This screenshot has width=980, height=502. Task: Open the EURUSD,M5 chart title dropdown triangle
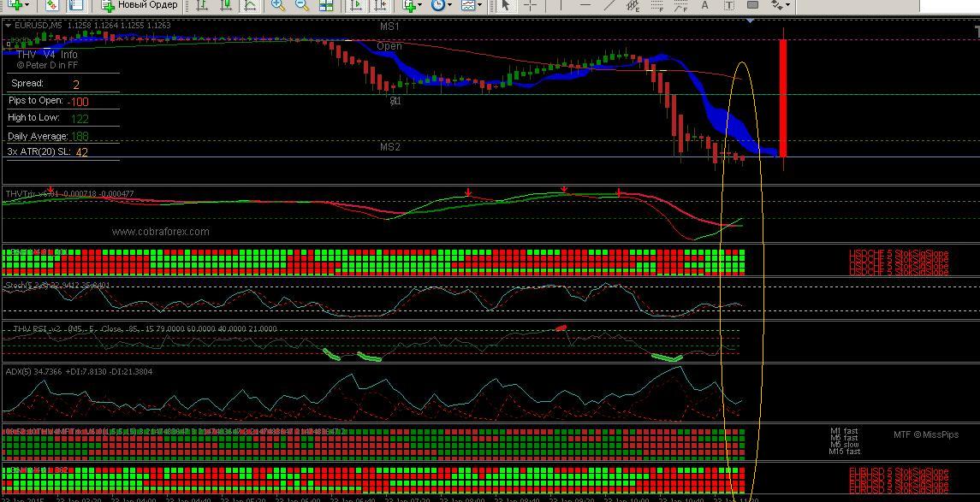point(8,25)
